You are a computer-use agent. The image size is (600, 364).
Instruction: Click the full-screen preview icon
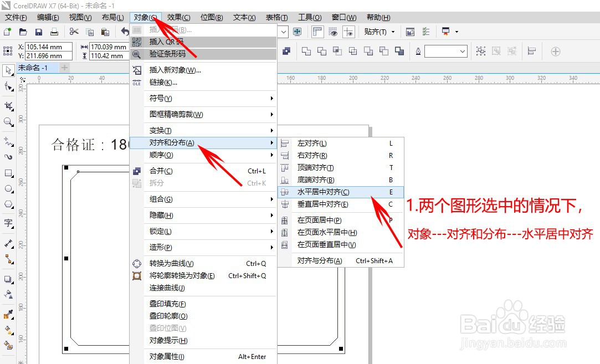[x=298, y=32]
